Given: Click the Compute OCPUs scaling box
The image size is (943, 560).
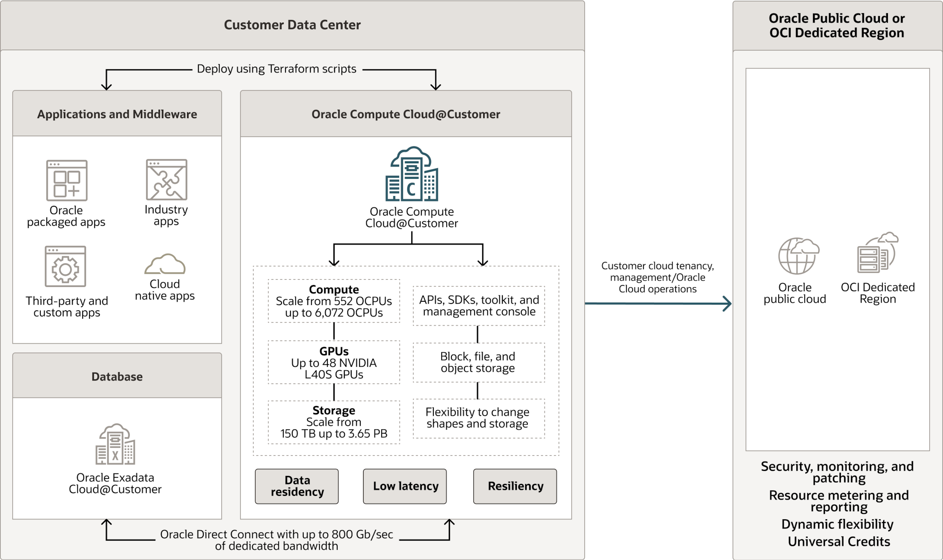Looking at the screenshot, I should tap(334, 301).
